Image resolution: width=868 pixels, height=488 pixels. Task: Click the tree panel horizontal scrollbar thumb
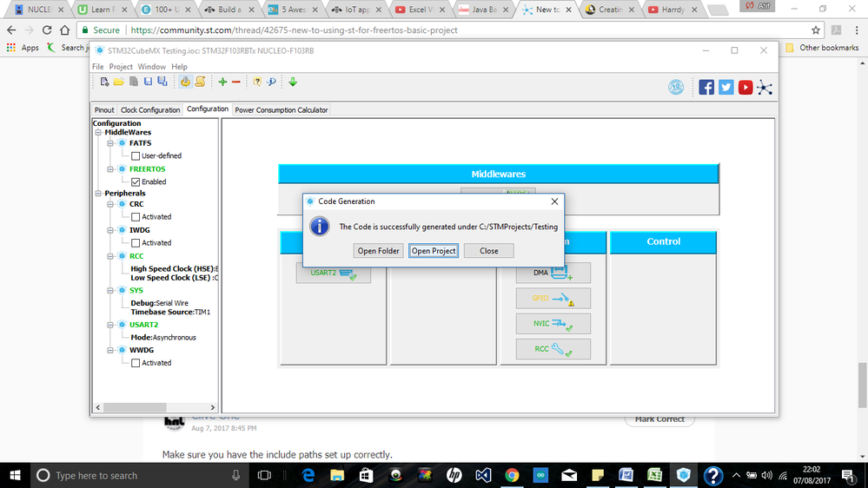point(135,407)
